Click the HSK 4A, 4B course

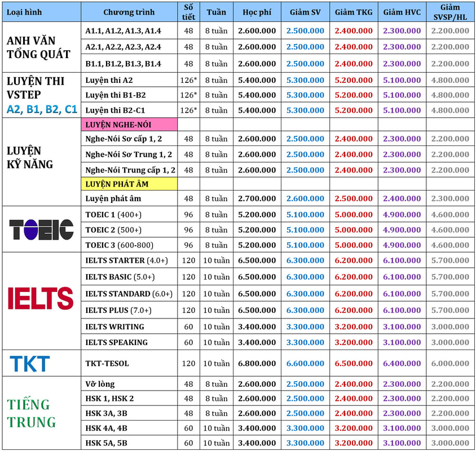point(107,428)
